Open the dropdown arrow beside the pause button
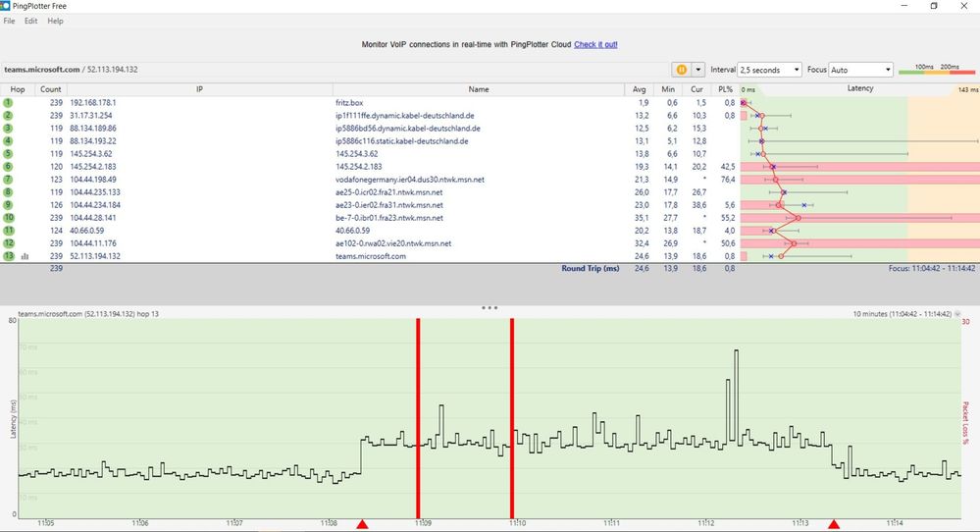The image size is (980, 532). (x=698, y=70)
